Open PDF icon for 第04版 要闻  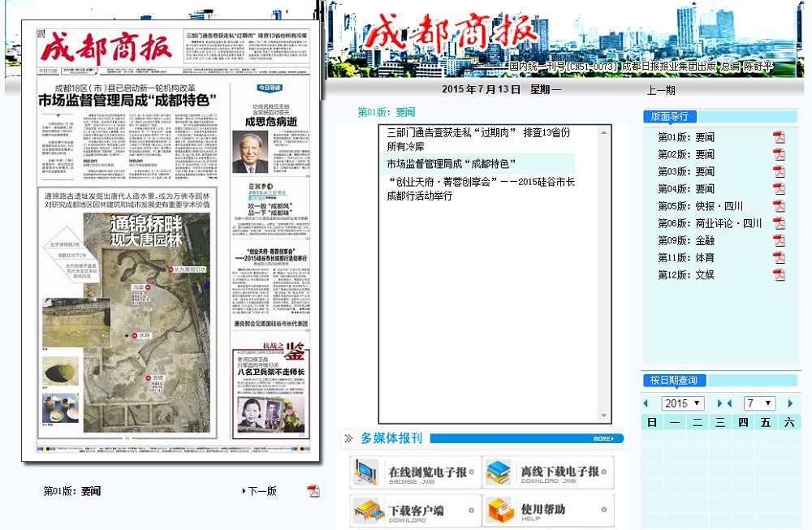779,189
